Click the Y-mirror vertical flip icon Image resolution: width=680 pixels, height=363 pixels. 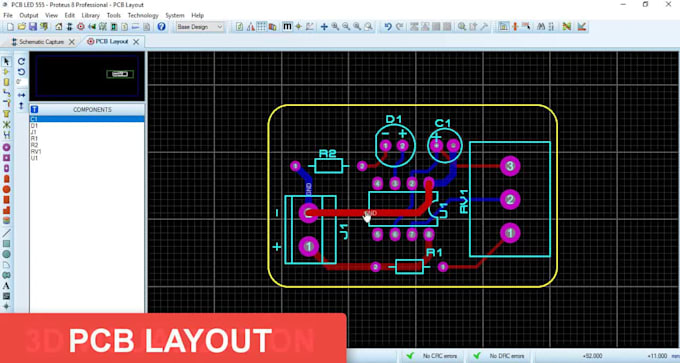[21, 105]
